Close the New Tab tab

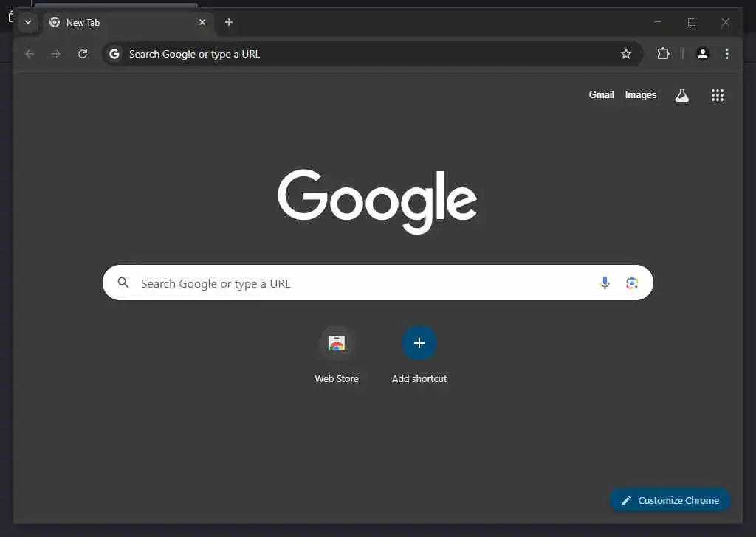202,22
